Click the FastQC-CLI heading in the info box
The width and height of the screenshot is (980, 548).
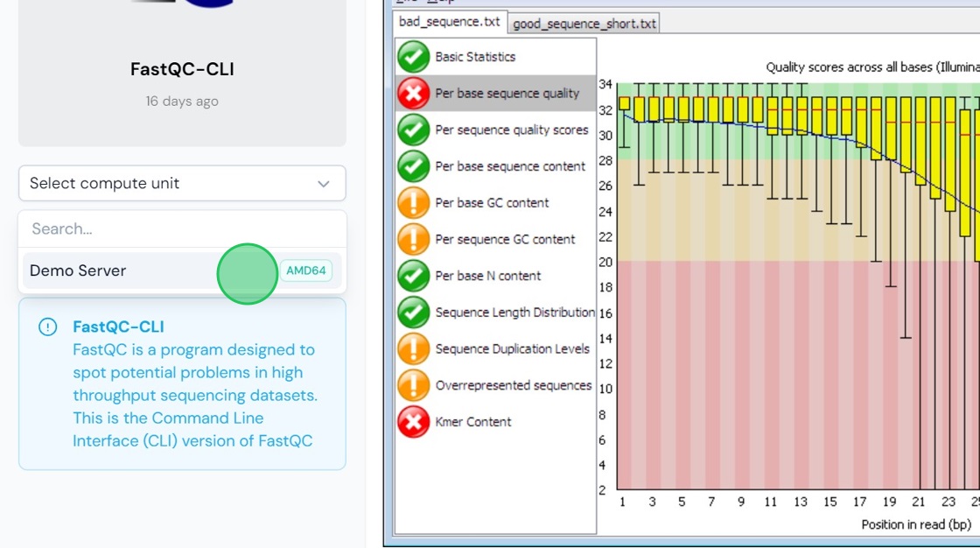tap(118, 327)
